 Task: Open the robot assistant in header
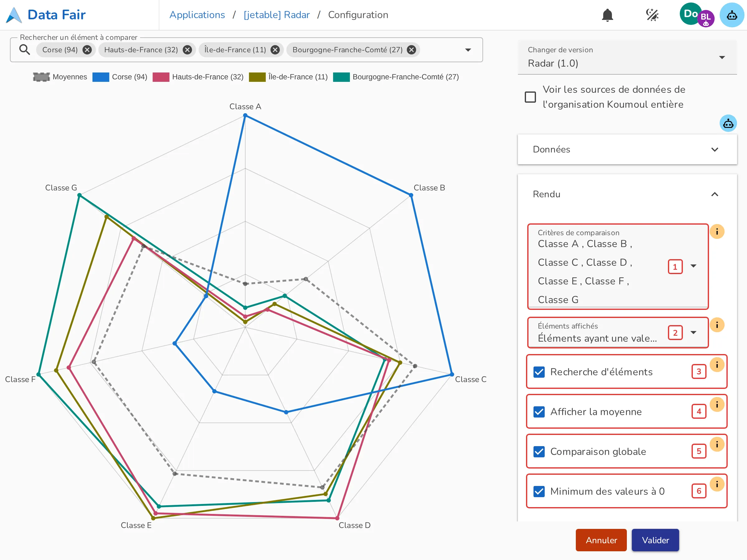(731, 15)
